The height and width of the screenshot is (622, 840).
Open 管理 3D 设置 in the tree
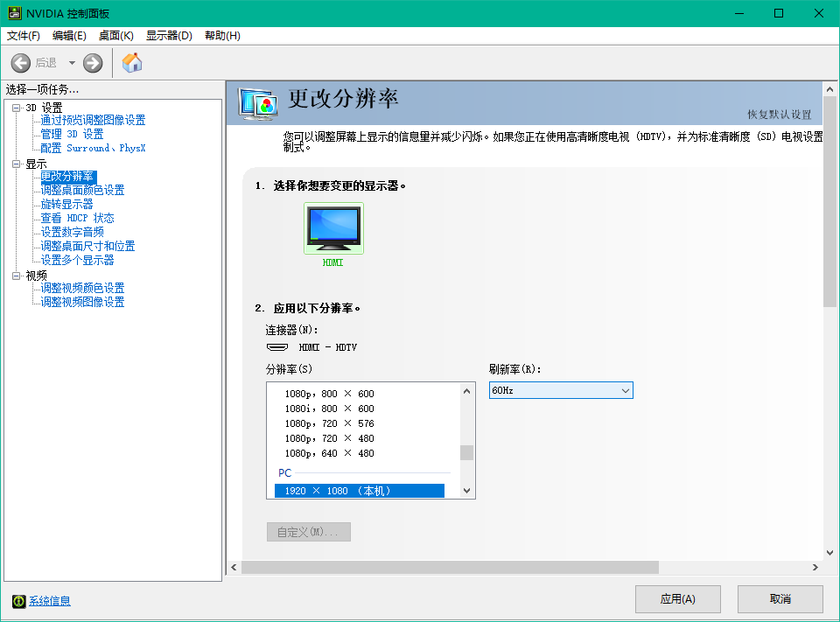[x=72, y=134]
